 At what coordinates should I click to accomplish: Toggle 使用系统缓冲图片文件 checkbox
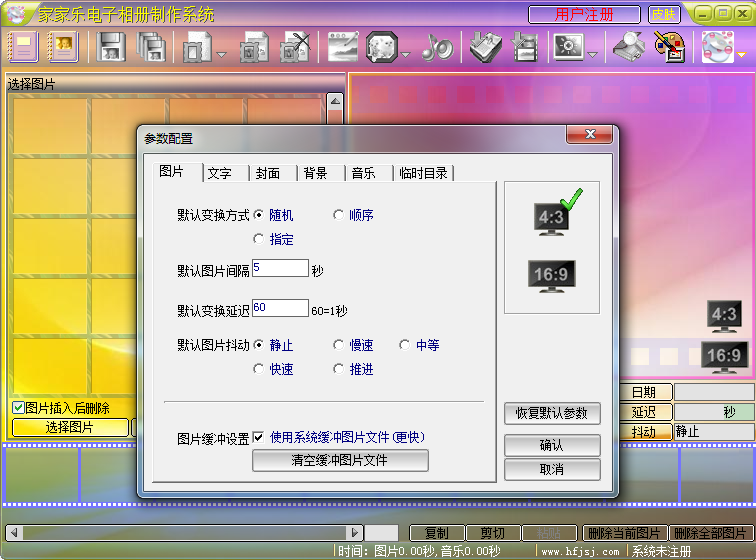(259, 437)
